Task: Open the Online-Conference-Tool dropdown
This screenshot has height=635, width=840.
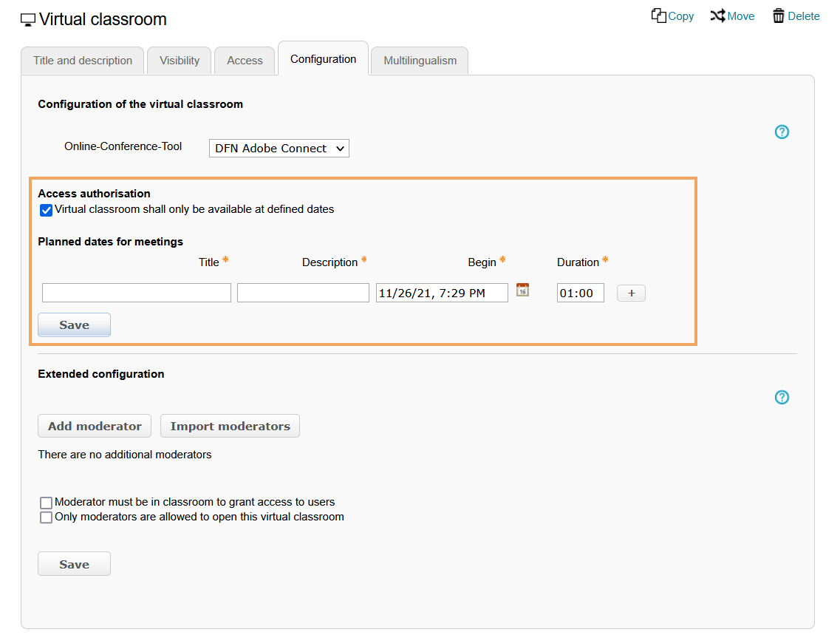Action: tap(279, 149)
